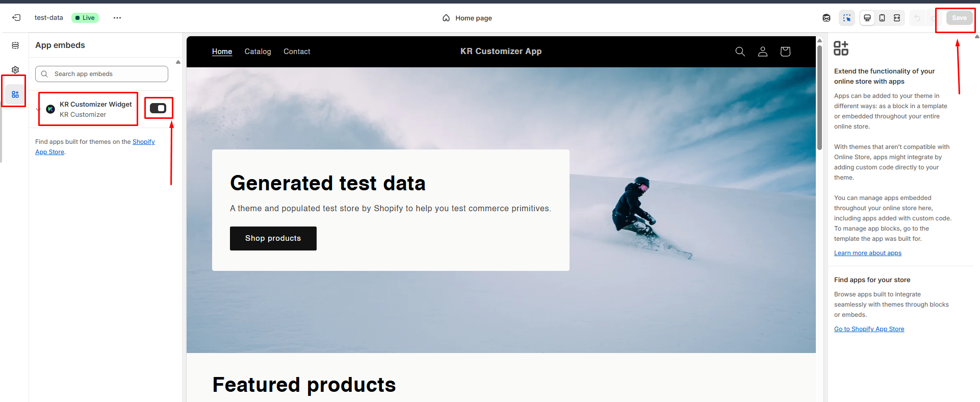The image size is (980, 402).
Task: Focus the Search app embeds field
Action: [107, 74]
